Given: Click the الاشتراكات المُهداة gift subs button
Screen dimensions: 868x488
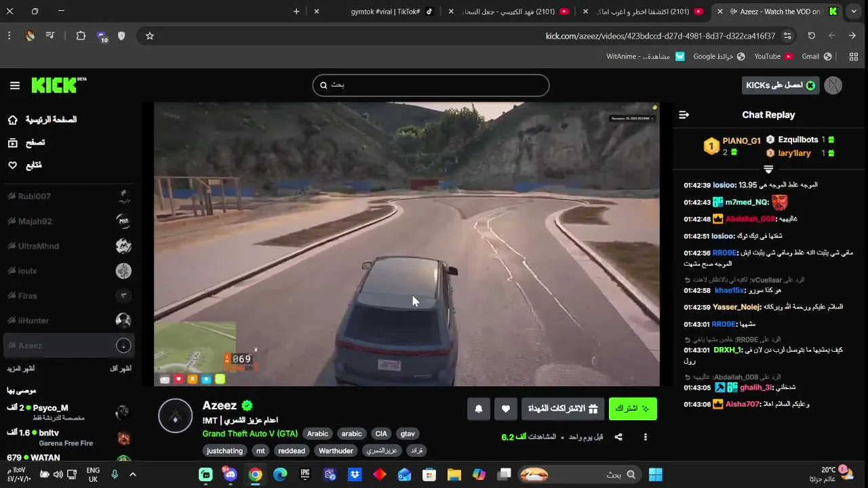Looking at the screenshot, I should [563, 409].
